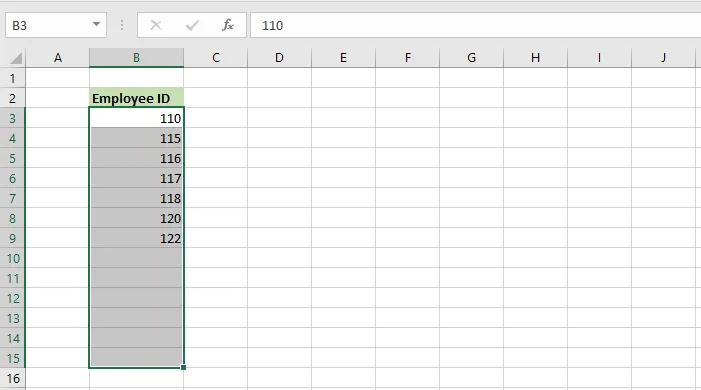Click the fill handle at selection corner

pyautogui.click(x=183, y=367)
